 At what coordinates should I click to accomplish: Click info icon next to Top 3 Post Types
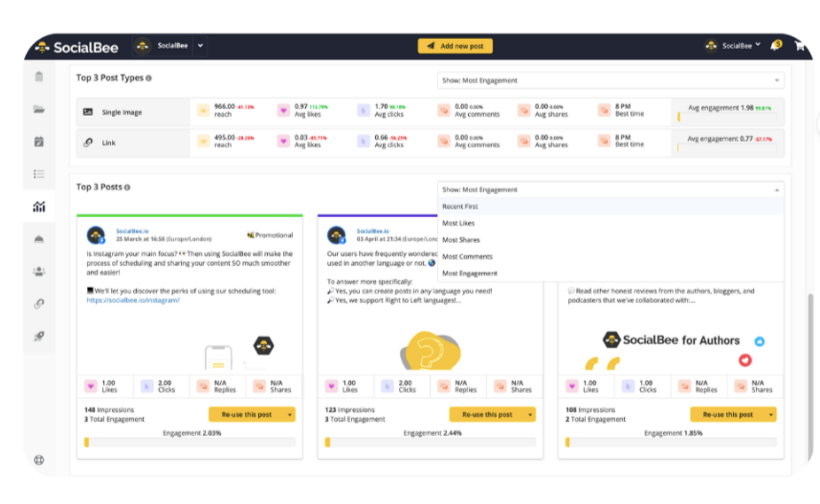click(148, 78)
